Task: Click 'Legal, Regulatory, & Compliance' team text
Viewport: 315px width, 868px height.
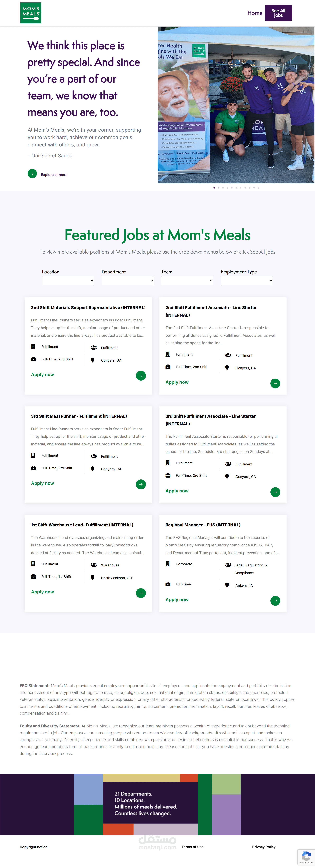Action: point(251,569)
